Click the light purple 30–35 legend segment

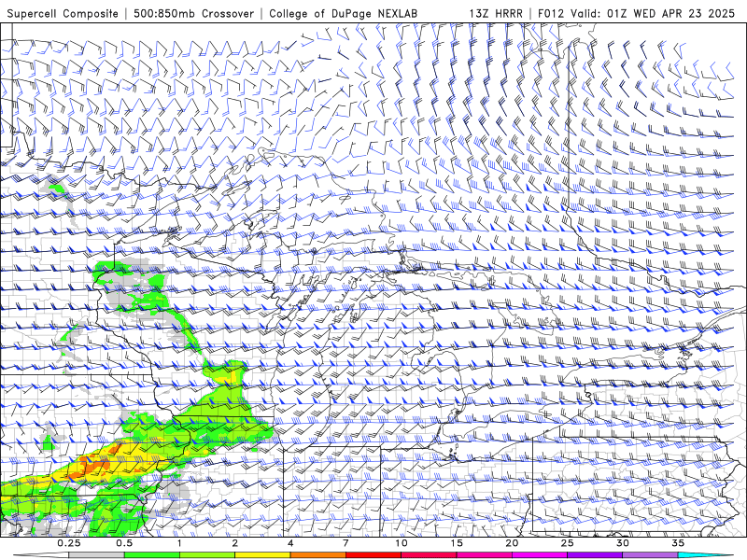click(650, 555)
